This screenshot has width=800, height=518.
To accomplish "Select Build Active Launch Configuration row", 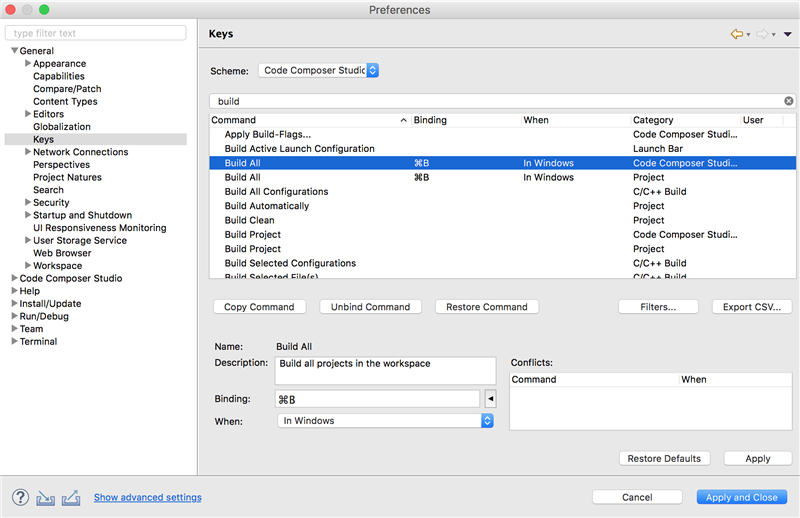I will click(x=503, y=149).
